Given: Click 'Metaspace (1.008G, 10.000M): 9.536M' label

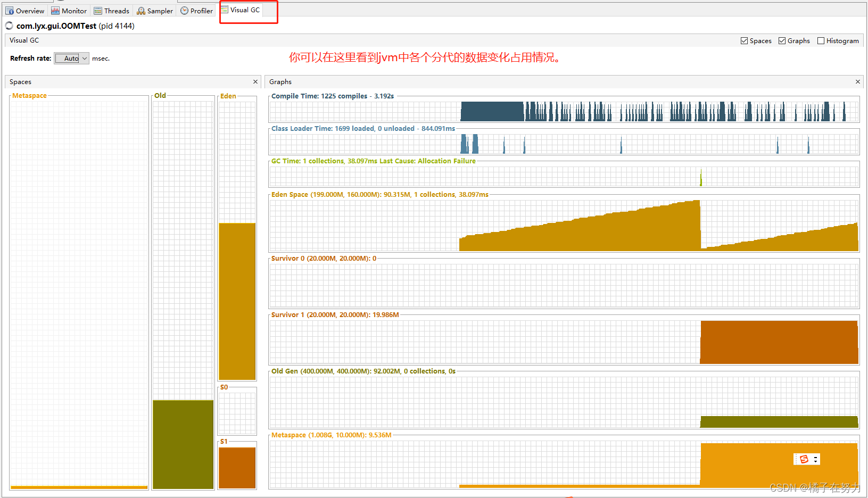Looking at the screenshot, I should tap(332, 435).
